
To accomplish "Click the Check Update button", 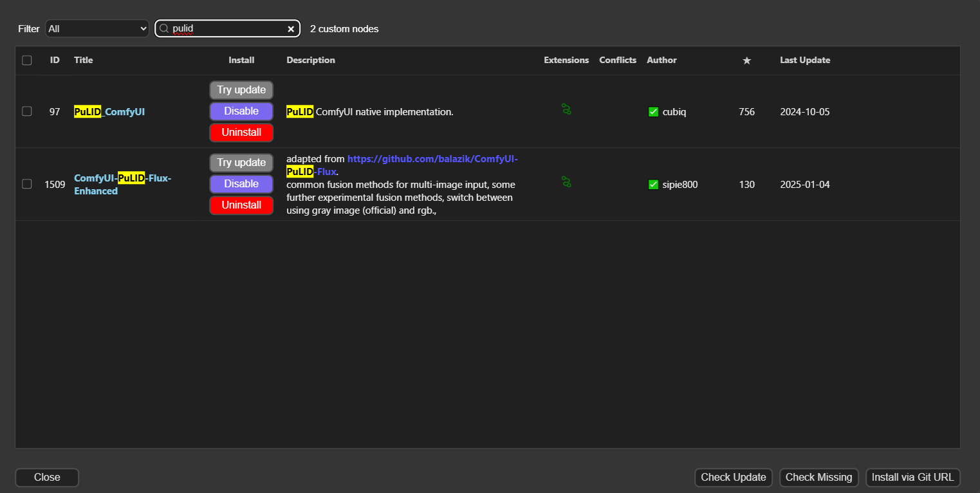I will click(x=734, y=478).
